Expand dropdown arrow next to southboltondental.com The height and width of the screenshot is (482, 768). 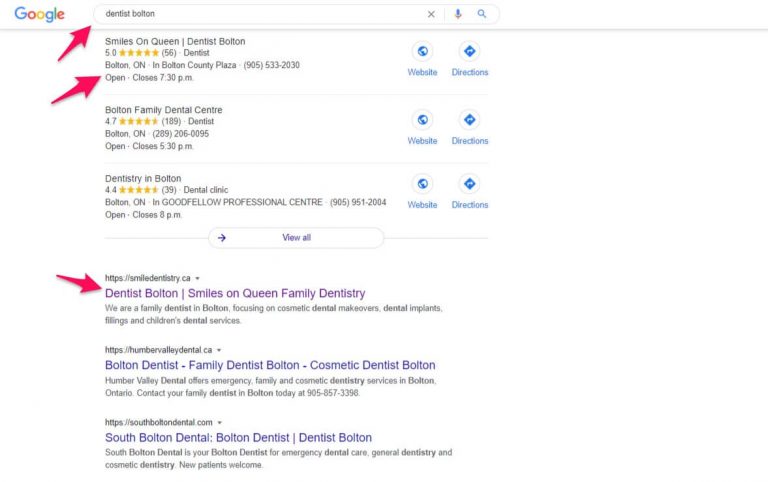tap(219, 422)
